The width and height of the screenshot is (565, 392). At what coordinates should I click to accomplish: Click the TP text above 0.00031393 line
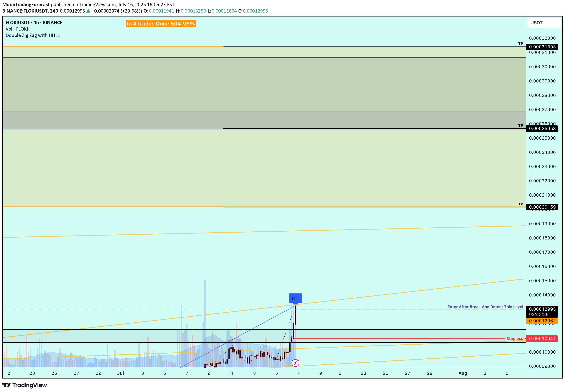521,44
